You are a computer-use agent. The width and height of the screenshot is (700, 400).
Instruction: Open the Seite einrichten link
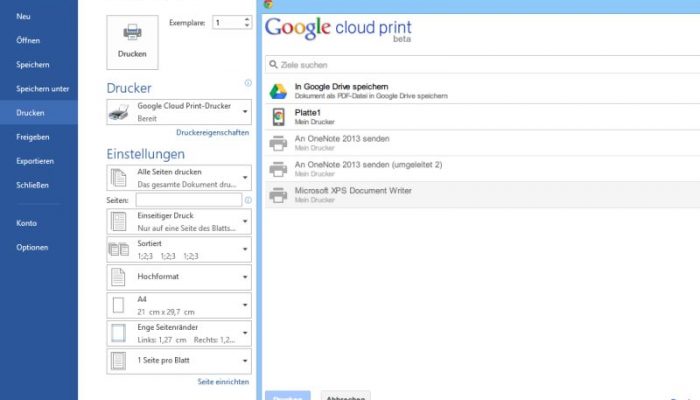[x=223, y=382]
